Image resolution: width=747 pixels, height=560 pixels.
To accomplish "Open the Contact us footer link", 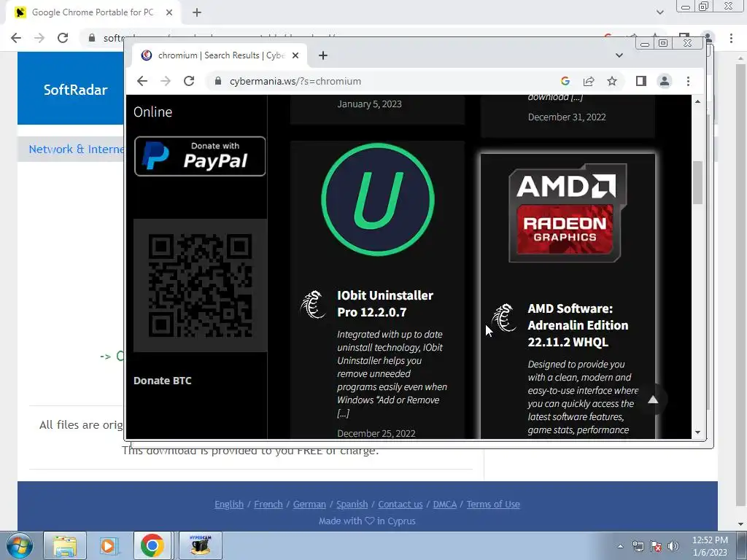I will coord(400,505).
